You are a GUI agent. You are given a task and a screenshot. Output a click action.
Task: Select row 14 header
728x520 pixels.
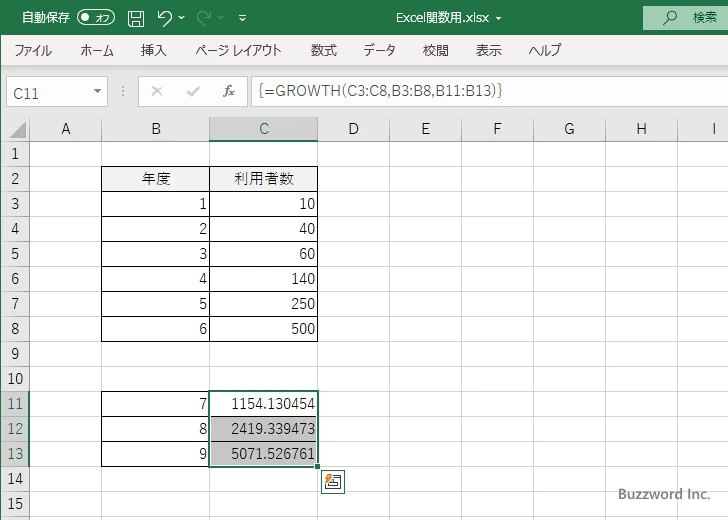(x=15, y=479)
